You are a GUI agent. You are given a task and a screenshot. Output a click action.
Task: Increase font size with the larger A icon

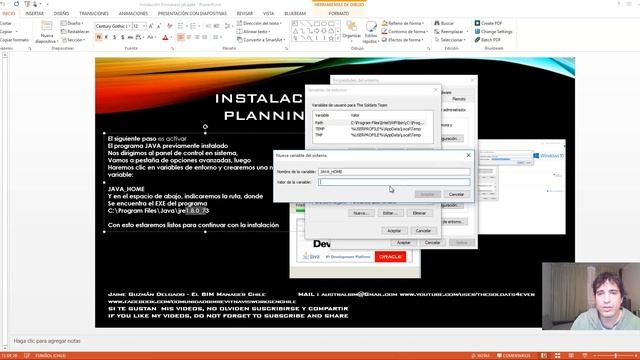(x=151, y=26)
